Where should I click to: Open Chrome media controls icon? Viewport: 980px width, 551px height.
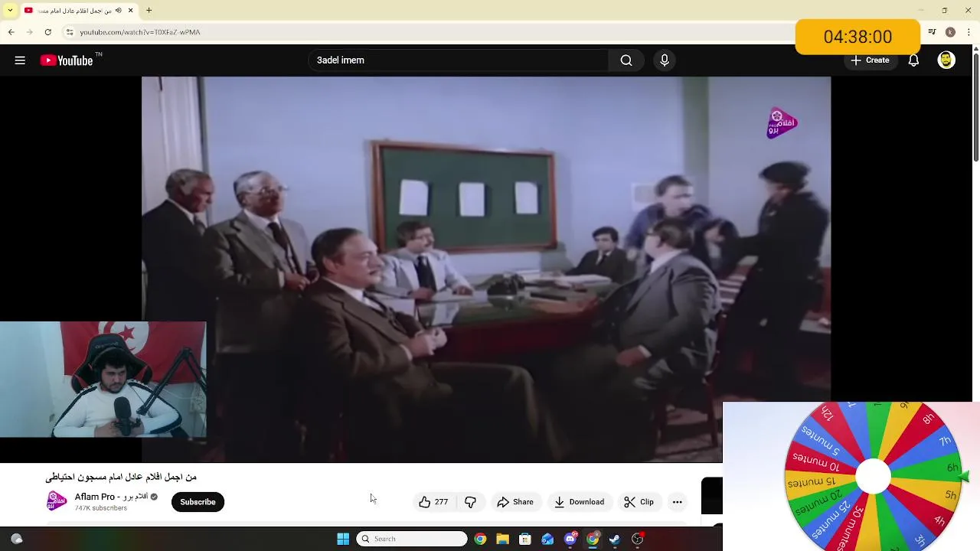click(932, 32)
